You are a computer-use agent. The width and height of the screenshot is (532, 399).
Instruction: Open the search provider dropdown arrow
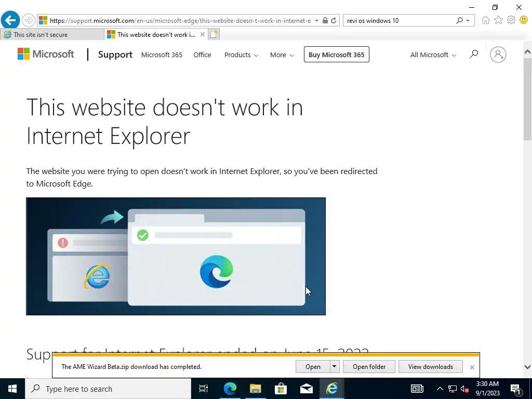(x=468, y=20)
